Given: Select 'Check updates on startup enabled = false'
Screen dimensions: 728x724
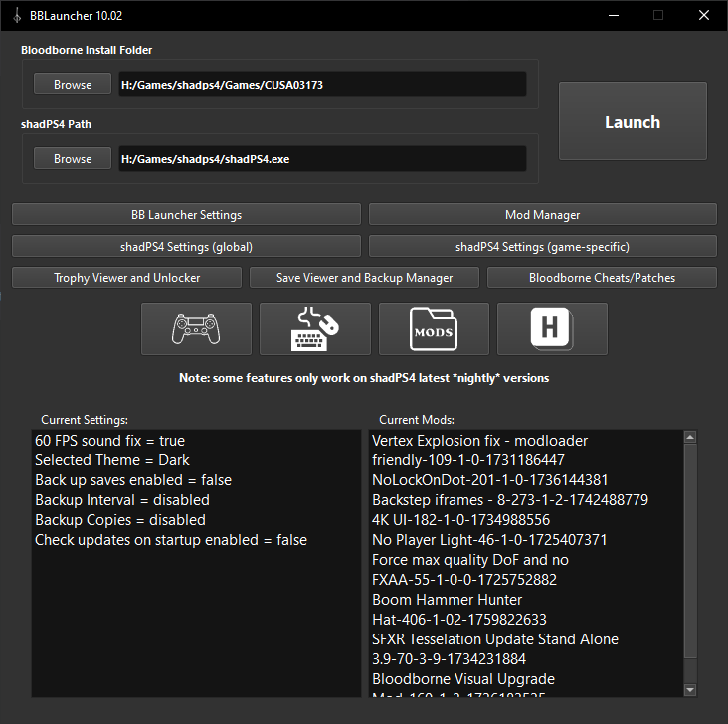Looking at the screenshot, I should [171, 540].
